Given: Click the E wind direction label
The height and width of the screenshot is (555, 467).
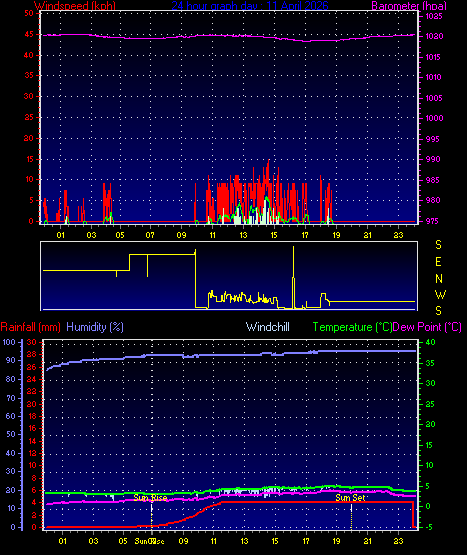Looking at the screenshot, I should pyautogui.click(x=438, y=262).
